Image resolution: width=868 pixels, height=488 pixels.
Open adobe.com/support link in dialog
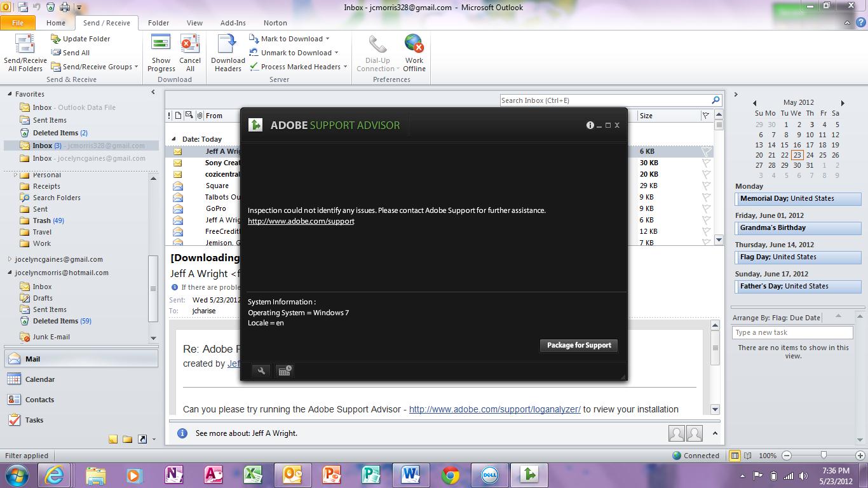(301, 221)
